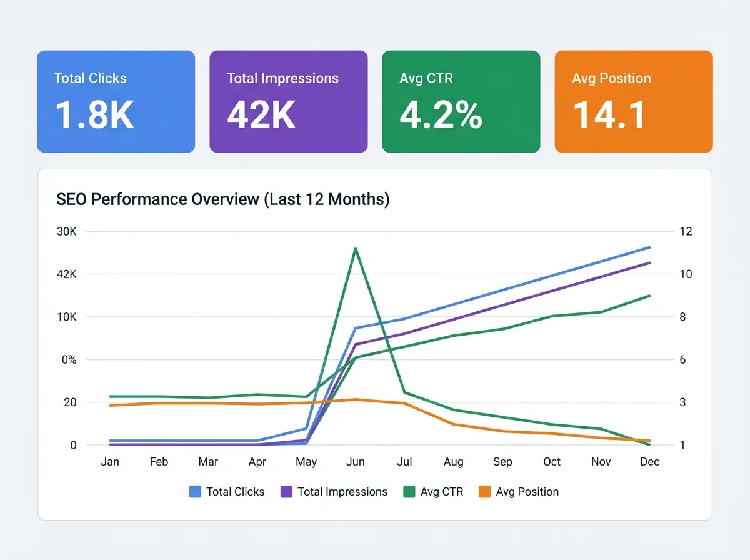Click the green Avg CTR legend swatch

click(409, 492)
